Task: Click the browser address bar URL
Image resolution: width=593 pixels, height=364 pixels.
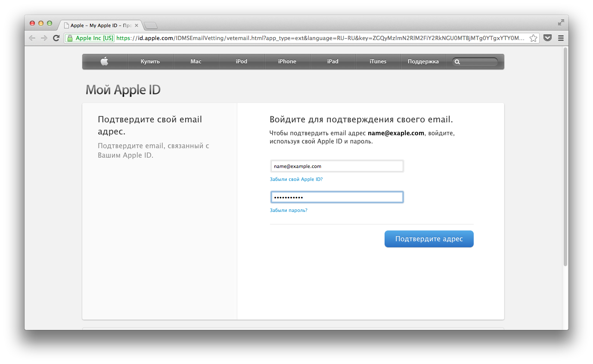Action: [x=321, y=38]
